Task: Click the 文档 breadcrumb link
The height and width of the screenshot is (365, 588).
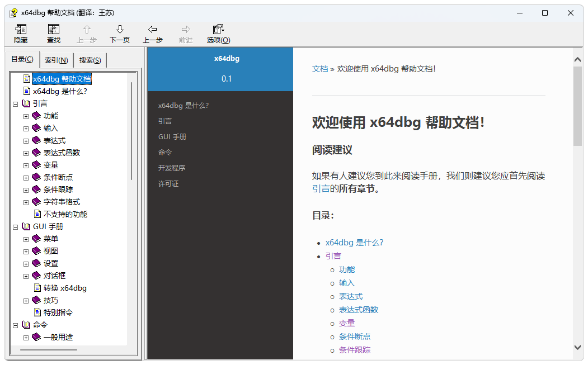Action: tap(320, 69)
